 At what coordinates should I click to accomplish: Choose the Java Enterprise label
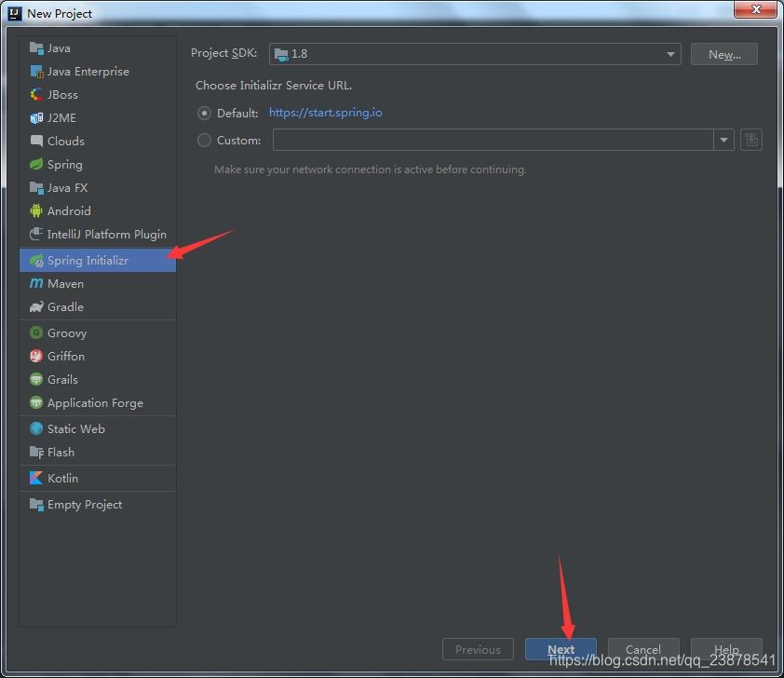pyautogui.click(x=88, y=72)
